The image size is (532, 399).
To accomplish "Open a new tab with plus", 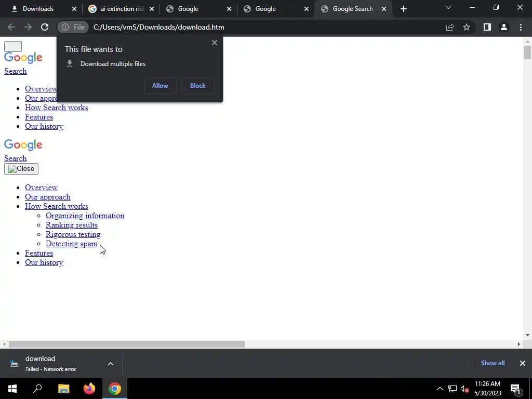I will pyautogui.click(x=403, y=9).
